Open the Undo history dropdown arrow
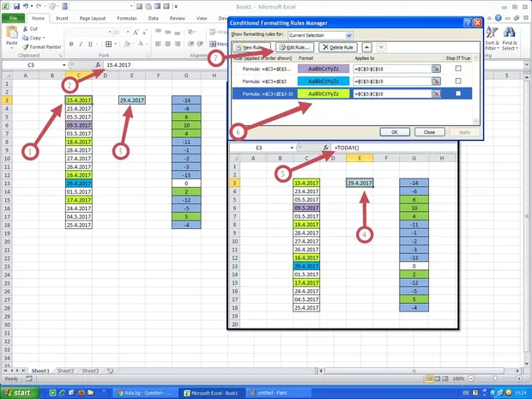Viewport: 532px width, 399px height. (x=31, y=6)
